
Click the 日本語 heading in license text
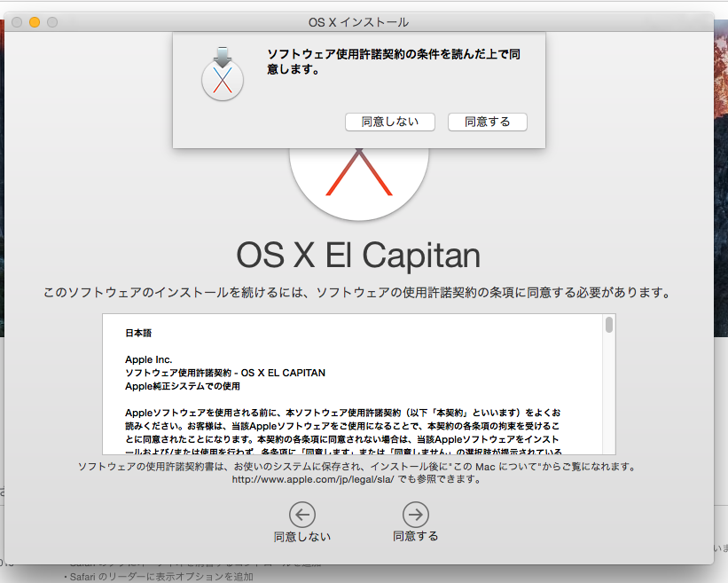coord(138,333)
